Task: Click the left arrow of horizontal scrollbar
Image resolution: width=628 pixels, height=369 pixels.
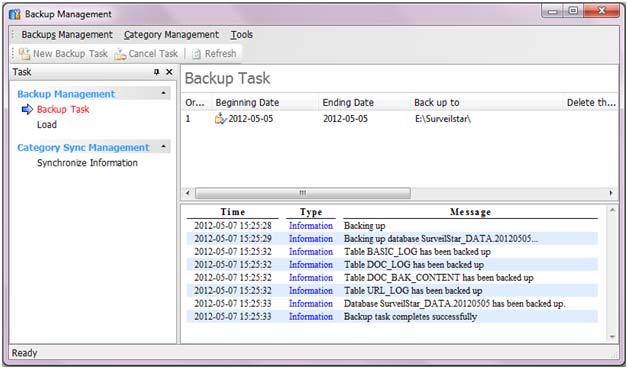Action: (187, 193)
